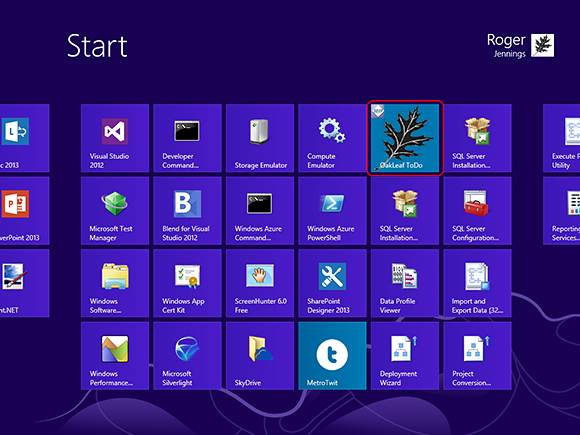The width and height of the screenshot is (580, 435).
Task: Open the SkyDrive tile
Action: pos(260,355)
